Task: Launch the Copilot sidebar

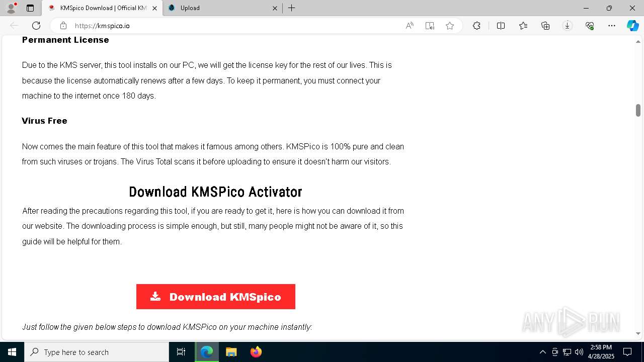Action: [632, 26]
